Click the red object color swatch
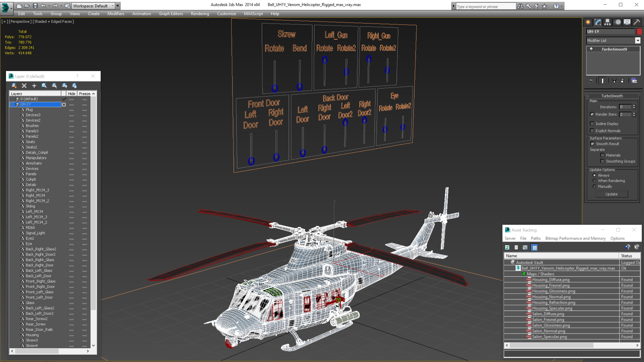The image size is (644, 362). [639, 32]
